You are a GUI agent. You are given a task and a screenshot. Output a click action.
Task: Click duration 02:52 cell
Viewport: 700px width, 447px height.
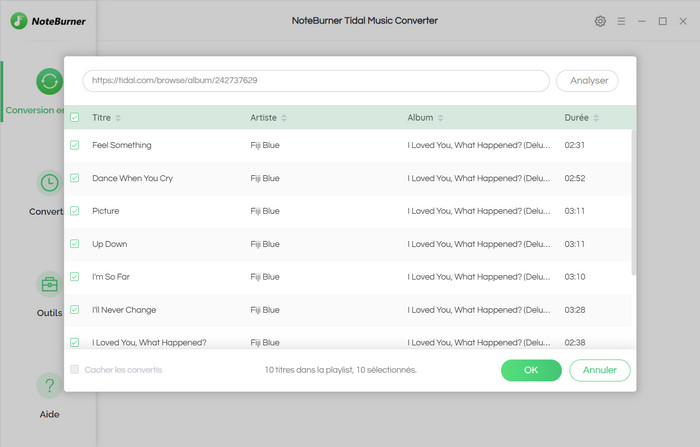click(x=575, y=178)
